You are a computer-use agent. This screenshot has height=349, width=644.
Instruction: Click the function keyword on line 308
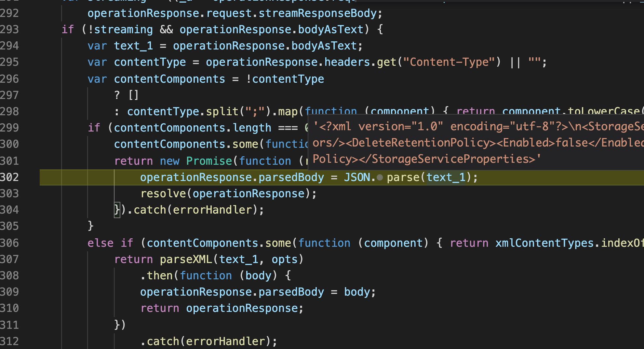coord(206,275)
